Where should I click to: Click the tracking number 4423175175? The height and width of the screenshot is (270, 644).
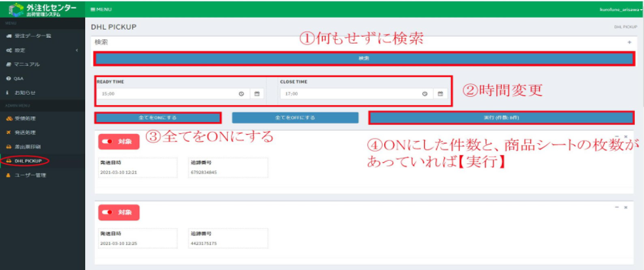(x=204, y=243)
